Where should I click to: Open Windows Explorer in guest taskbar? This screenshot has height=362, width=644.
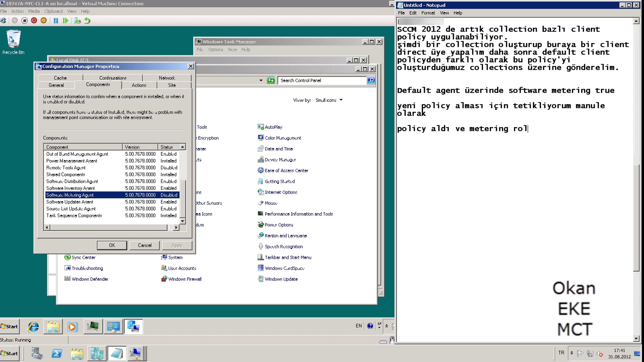point(53,327)
